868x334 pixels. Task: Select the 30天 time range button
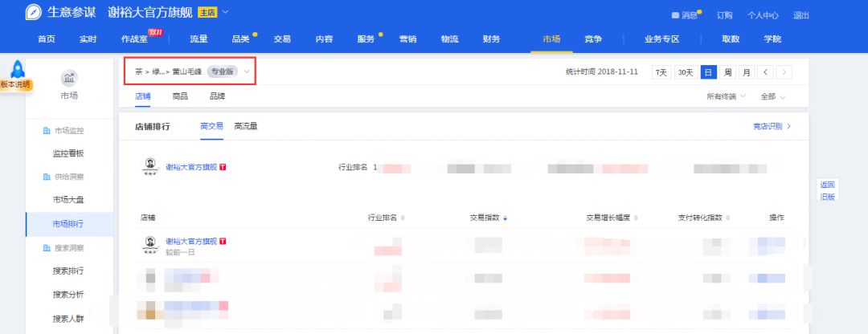pos(686,72)
